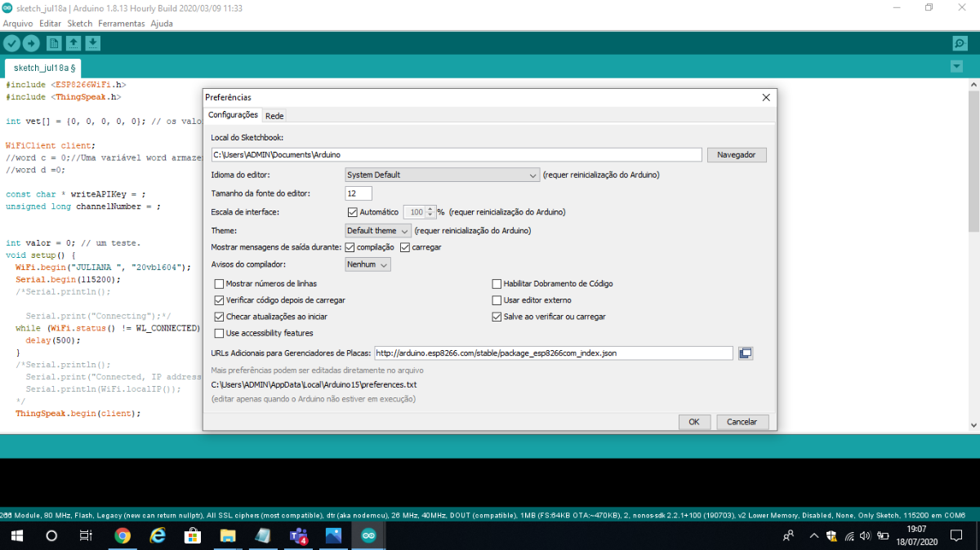
Task: Open Cortana search circle in taskbar
Action: (x=51, y=536)
